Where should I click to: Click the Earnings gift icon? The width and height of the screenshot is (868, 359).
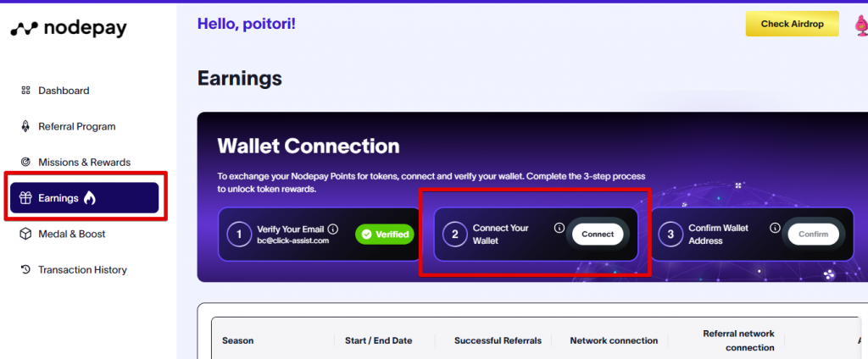(x=25, y=198)
